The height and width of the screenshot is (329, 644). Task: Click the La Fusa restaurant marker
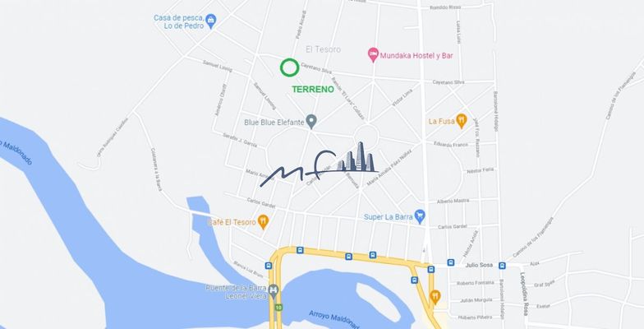coord(462,122)
